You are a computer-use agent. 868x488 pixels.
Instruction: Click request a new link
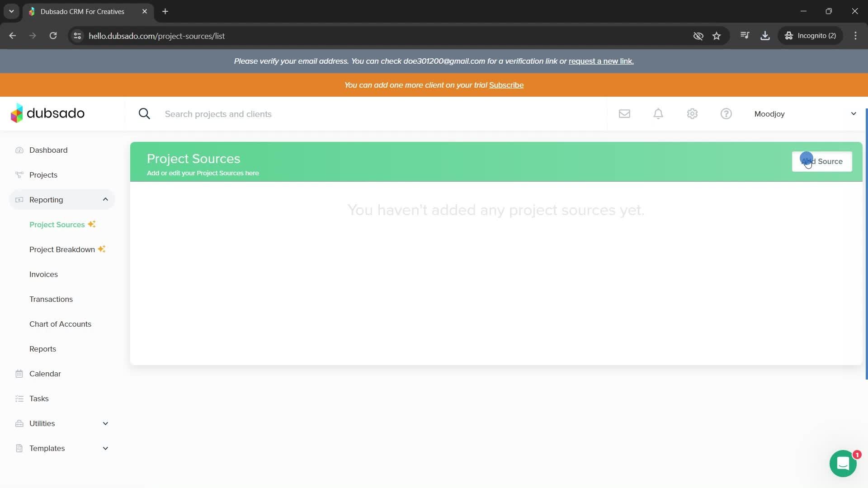601,61
